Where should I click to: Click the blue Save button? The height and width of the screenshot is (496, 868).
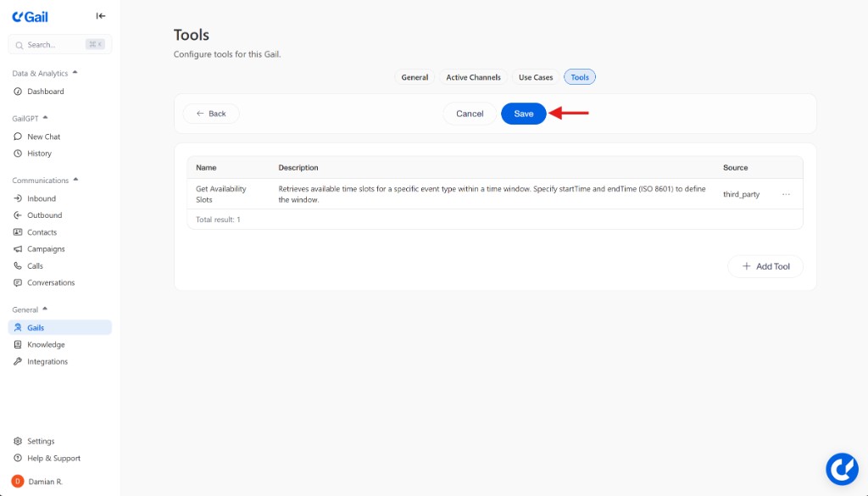(x=523, y=114)
